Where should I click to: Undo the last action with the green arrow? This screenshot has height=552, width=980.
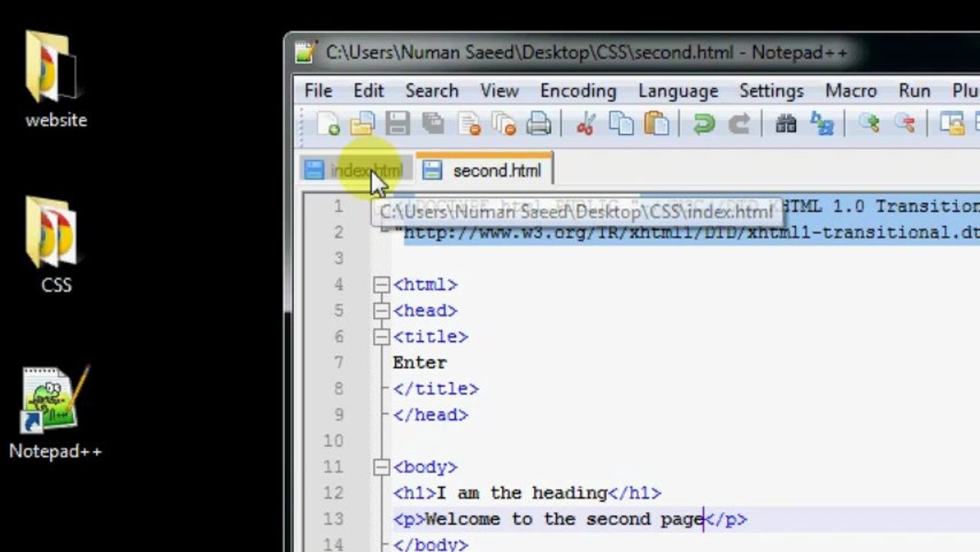click(x=703, y=123)
